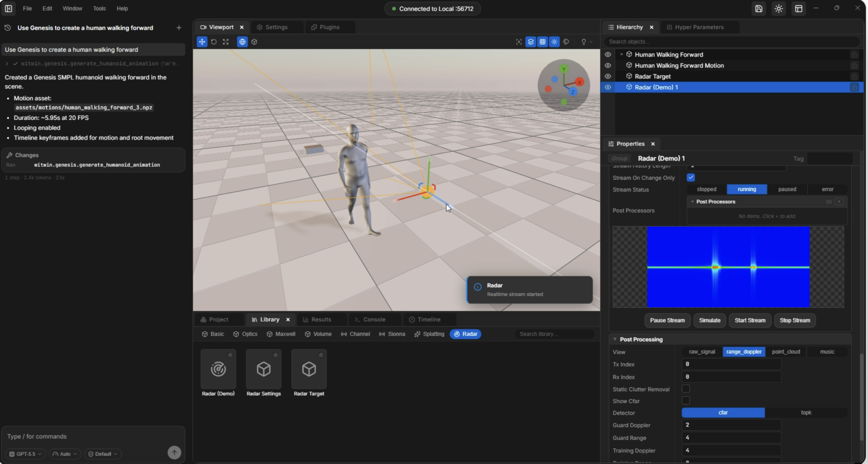Toggle the grid icon in viewport toolbar
Screen dimensions: 868x464
pos(542,42)
